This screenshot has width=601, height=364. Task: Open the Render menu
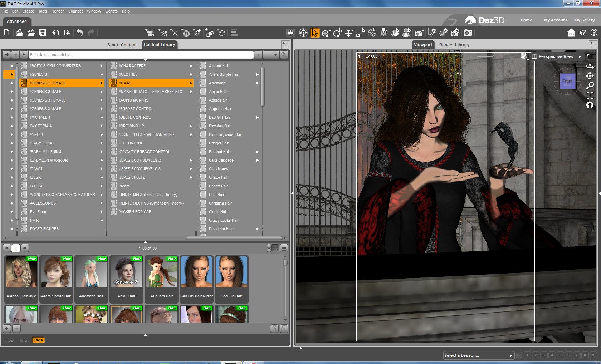click(58, 11)
